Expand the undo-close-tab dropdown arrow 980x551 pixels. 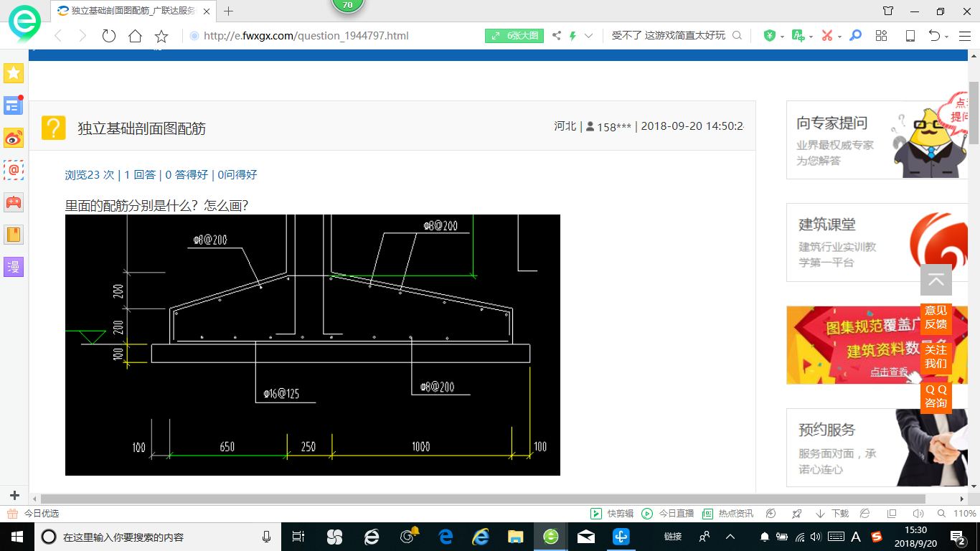point(947,37)
